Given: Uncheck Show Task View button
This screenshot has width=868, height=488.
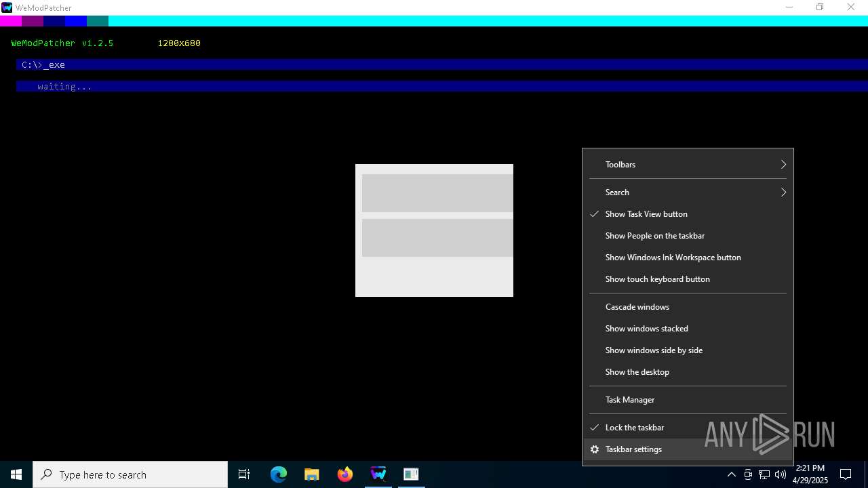Looking at the screenshot, I should pos(688,214).
